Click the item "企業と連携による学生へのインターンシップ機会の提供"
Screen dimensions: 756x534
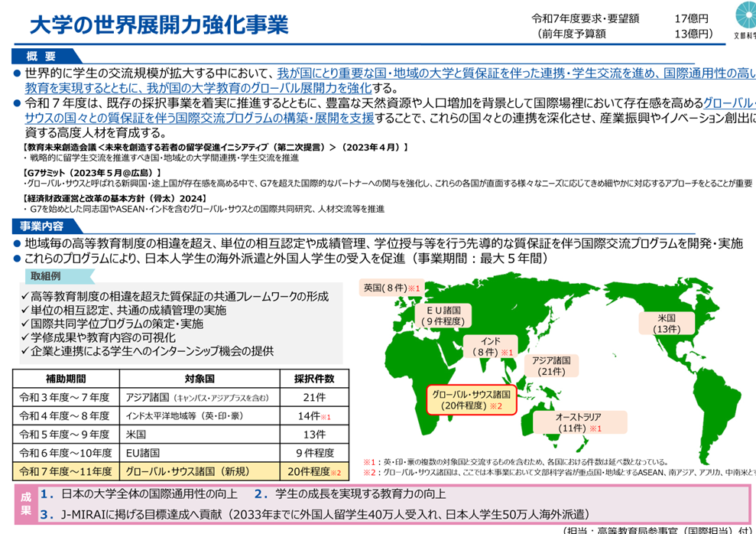pos(152,350)
